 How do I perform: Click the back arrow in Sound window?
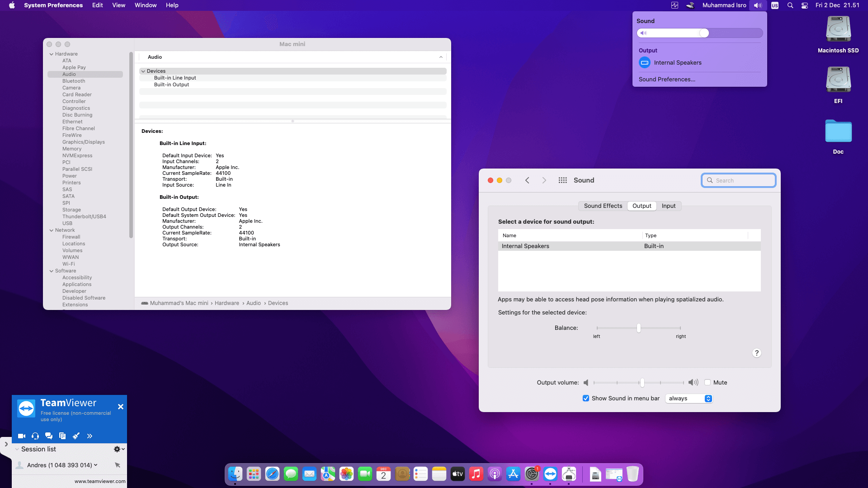click(x=527, y=180)
